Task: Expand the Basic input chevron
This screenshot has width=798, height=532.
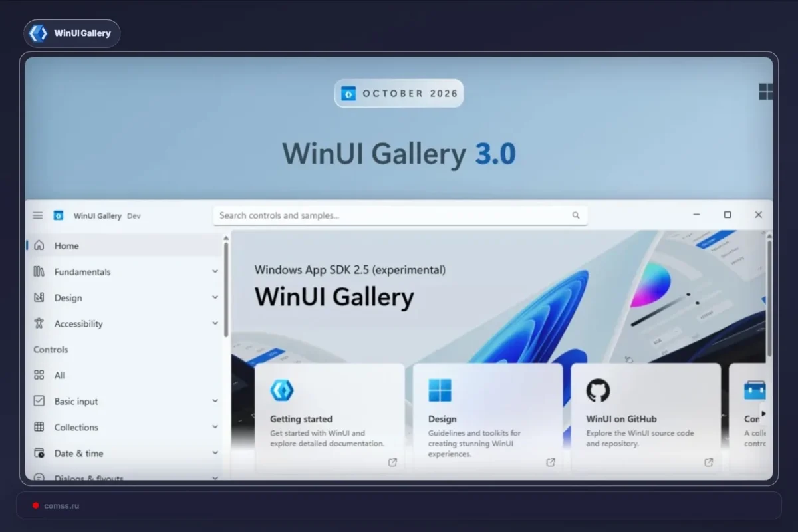Action: pyautogui.click(x=215, y=401)
